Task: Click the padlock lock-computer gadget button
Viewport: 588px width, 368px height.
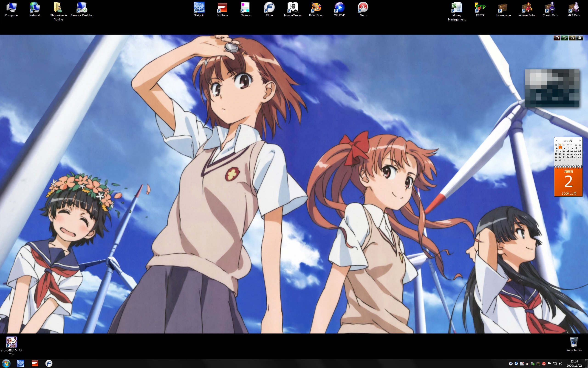Action: click(580, 38)
